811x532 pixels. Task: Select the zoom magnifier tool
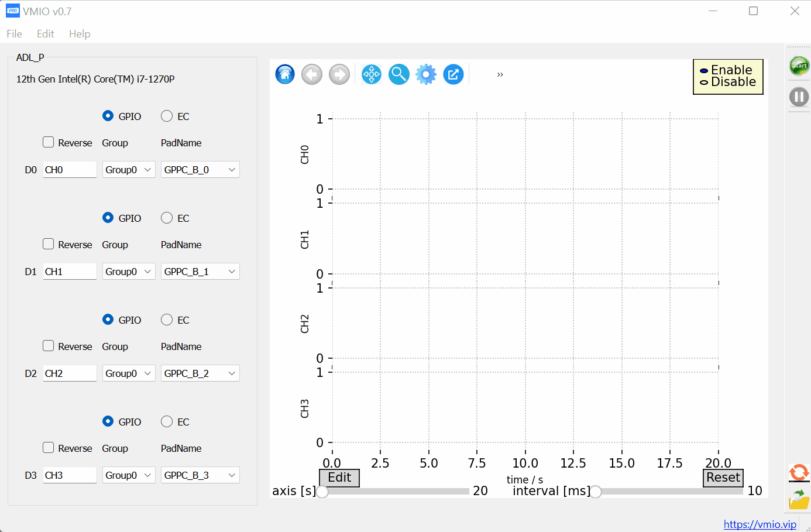click(x=399, y=74)
